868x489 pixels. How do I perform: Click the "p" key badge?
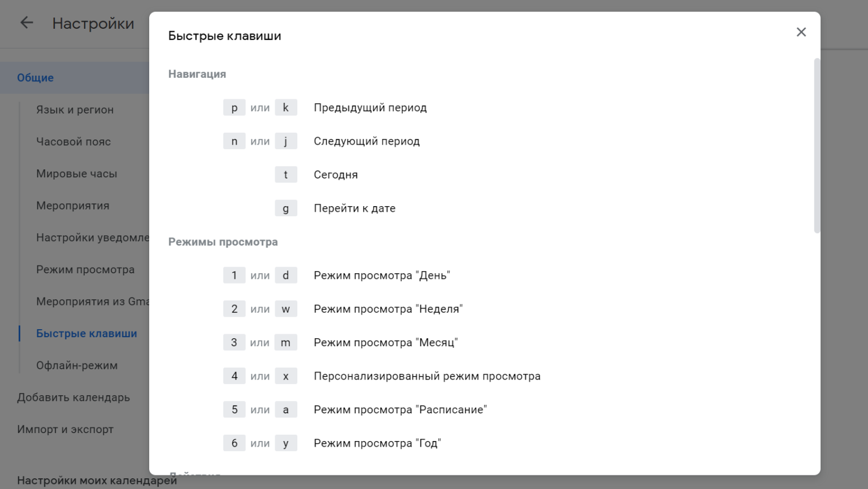pos(234,108)
